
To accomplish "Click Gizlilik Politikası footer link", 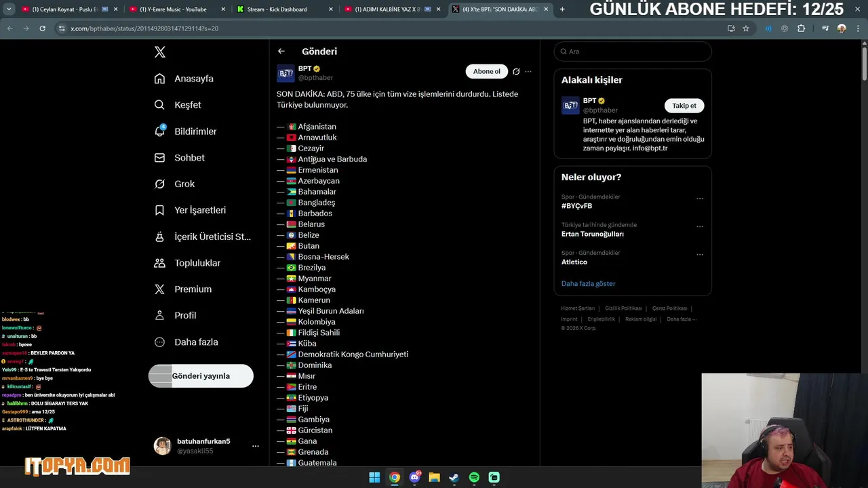I will (623, 308).
